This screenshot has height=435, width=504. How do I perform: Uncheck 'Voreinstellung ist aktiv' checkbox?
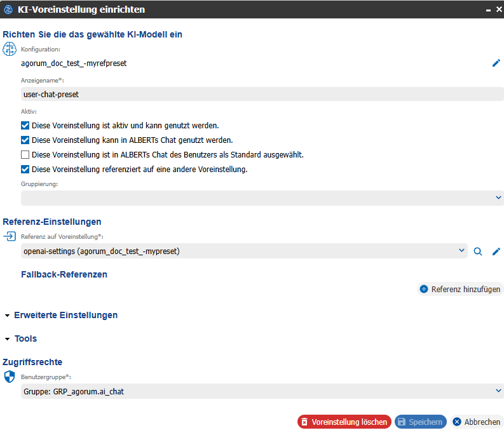25,126
